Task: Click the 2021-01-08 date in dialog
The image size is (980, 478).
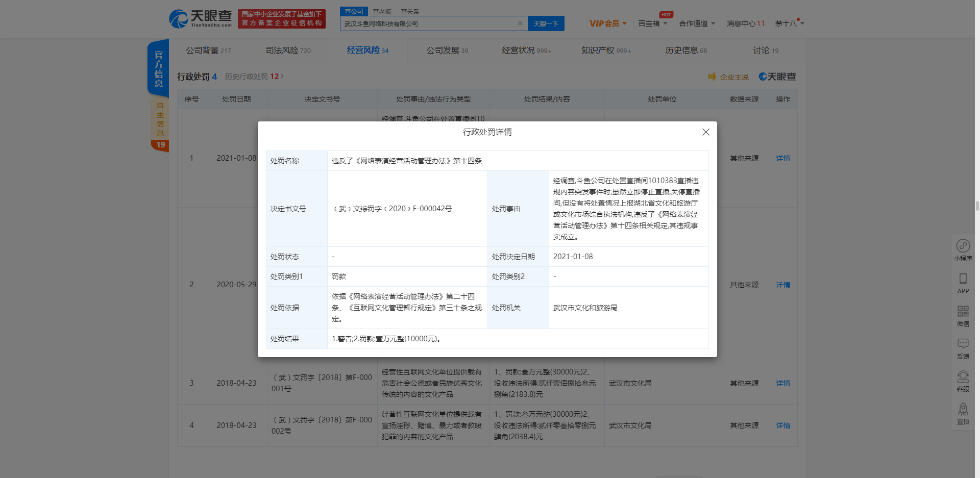Action: click(x=573, y=257)
